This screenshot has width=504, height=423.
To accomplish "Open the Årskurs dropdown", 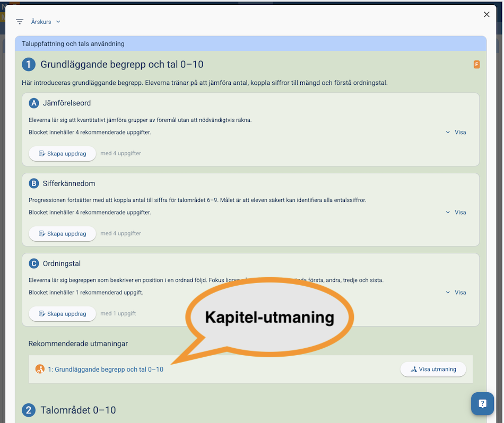I will click(46, 22).
